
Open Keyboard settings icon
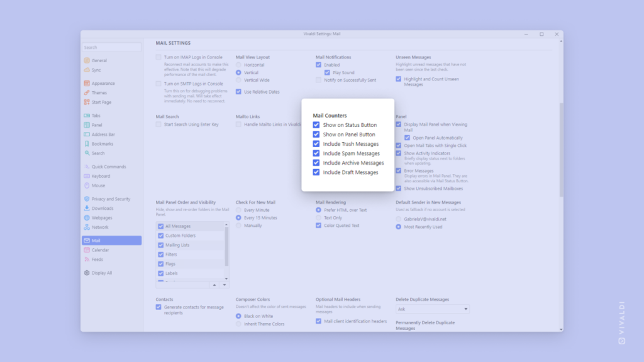pos(87,176)
